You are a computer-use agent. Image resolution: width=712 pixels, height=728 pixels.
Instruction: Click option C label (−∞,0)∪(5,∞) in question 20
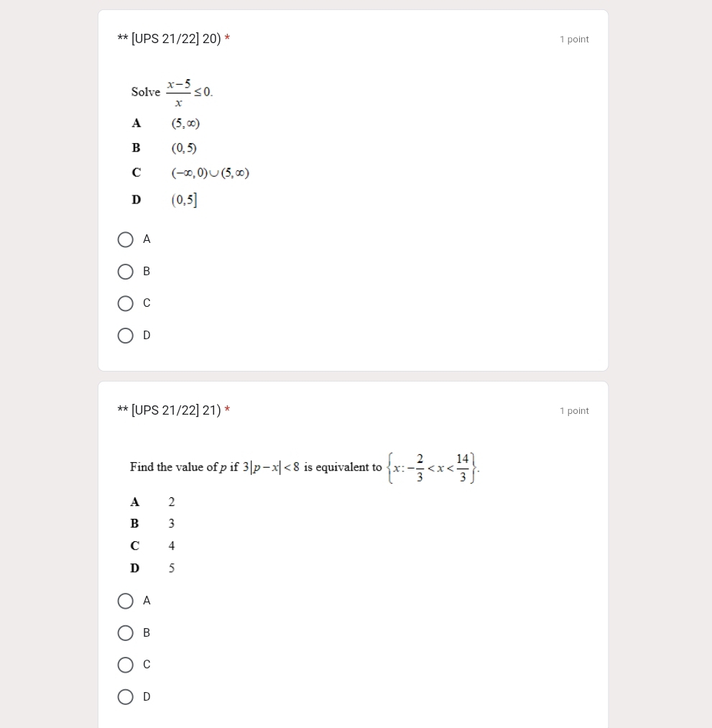point(211,172)
